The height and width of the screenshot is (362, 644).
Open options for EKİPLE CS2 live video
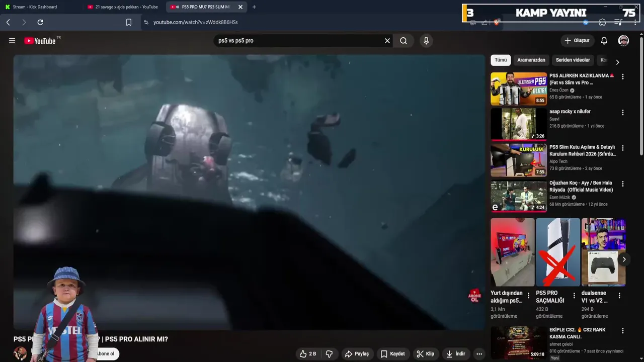click(x=623, y=331)
